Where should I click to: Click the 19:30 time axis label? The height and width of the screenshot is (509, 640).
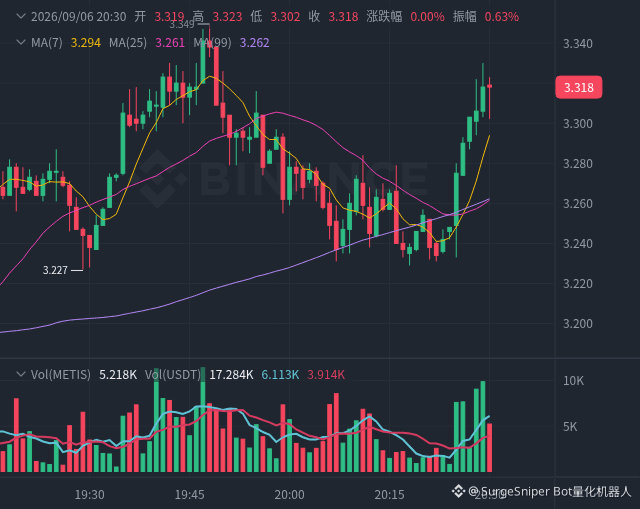pyautogui.click(x=89, y=495)
